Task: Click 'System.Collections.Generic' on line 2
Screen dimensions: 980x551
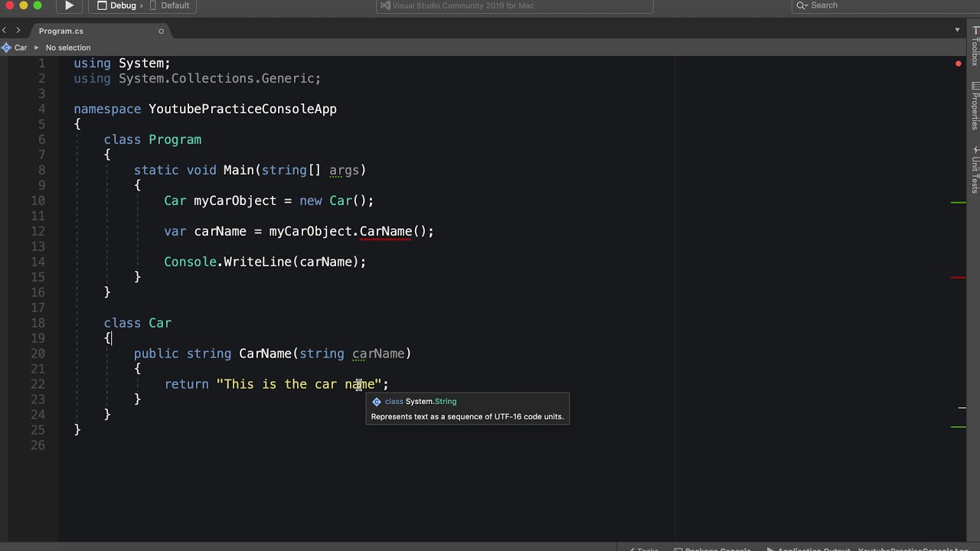Action: (x=216, y=78)
